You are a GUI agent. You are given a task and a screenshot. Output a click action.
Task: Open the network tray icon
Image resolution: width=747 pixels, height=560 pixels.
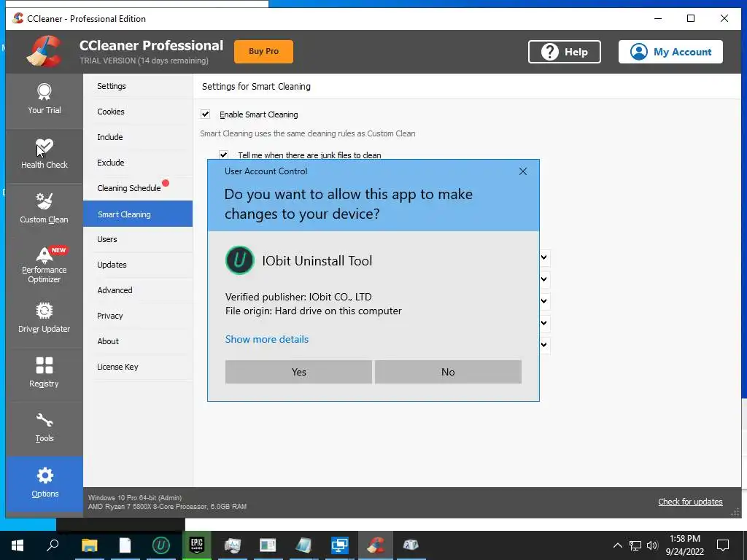[x=635, y=545]
